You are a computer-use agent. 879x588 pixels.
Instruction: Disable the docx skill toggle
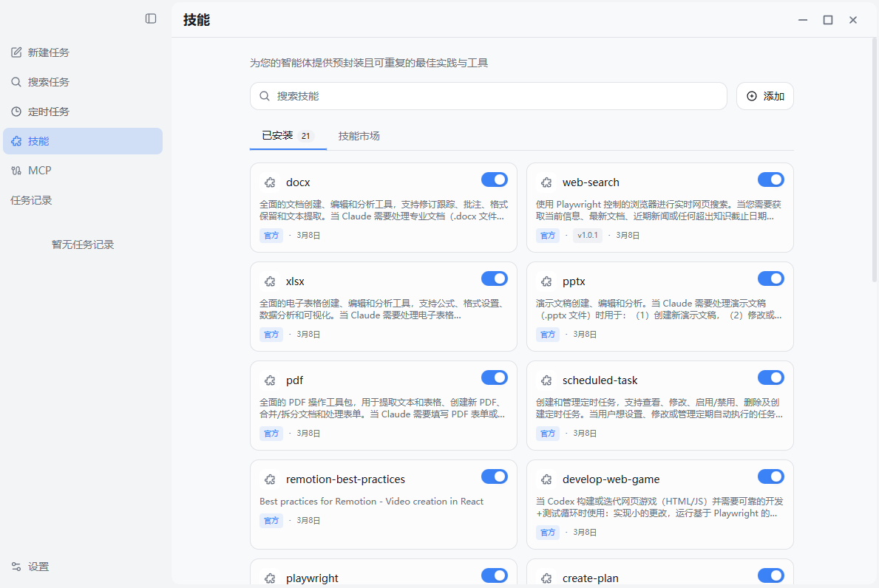tap(494, 180)
